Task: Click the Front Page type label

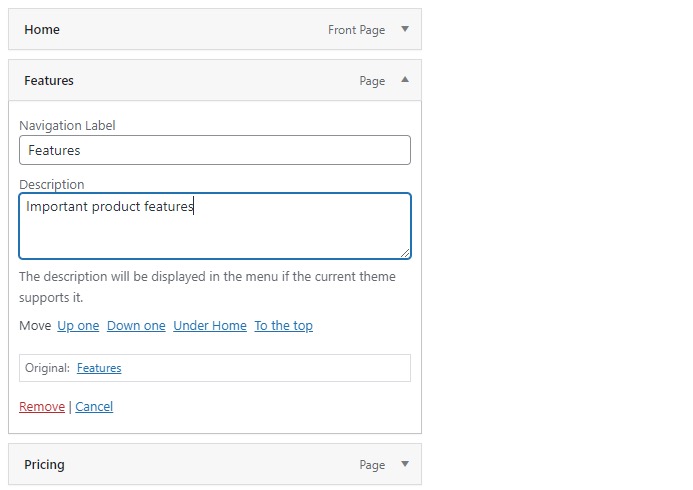Action: coord(356,30)
